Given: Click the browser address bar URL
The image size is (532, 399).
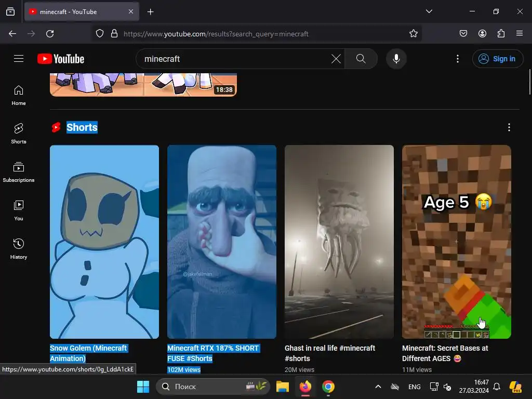Looking at the screenshot, I should (216, 34).
